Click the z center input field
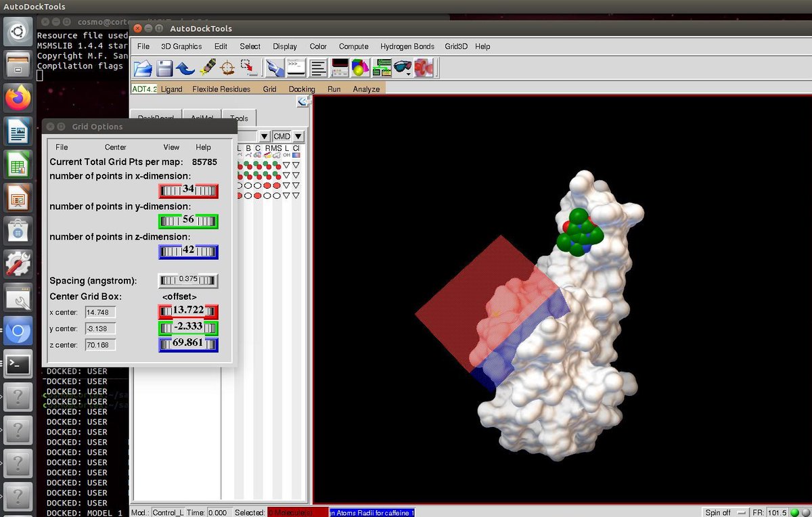Image resolution: width=812 pixels, height=517 pixels. pyautogui.click(x=100, y=344)
